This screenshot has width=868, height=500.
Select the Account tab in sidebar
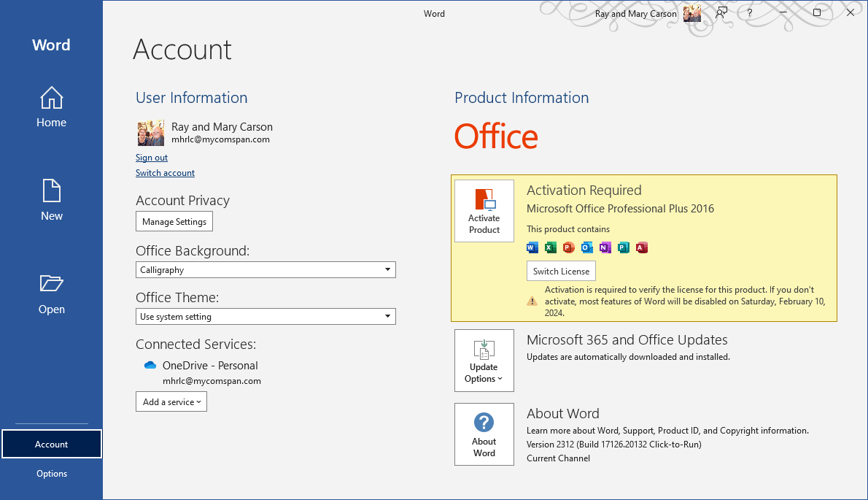click(x=52, y=444)
